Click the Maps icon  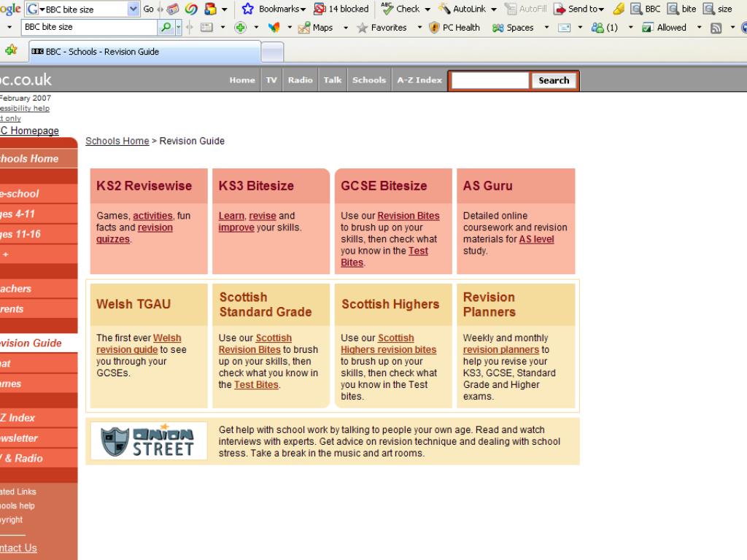[304, 28]
